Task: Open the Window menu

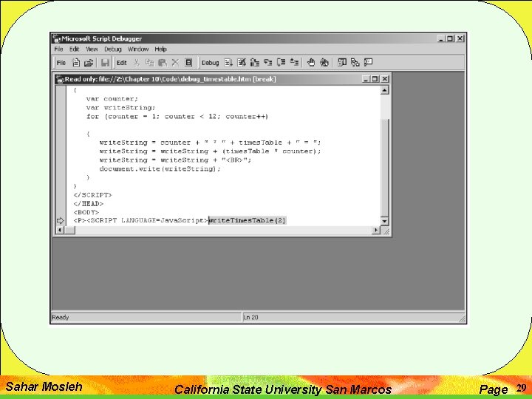Action: (138, 50)
